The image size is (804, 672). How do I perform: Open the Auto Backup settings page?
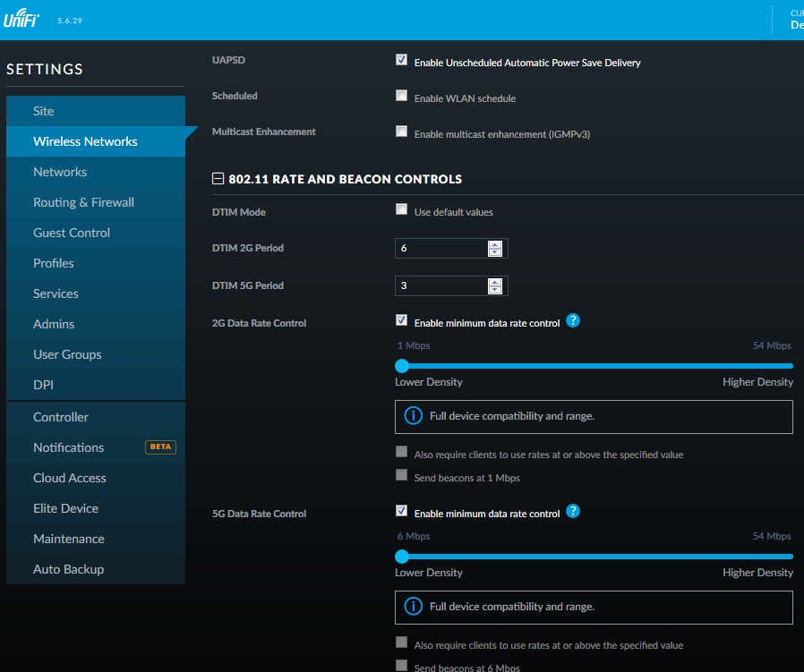coord(68,569)
